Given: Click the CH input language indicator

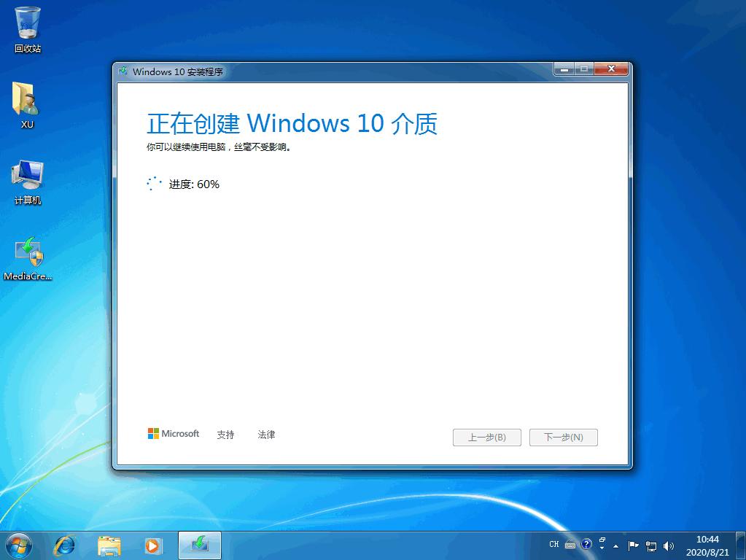Looking at the screenshot, I should pyautogui.click(x=554, y=545).
